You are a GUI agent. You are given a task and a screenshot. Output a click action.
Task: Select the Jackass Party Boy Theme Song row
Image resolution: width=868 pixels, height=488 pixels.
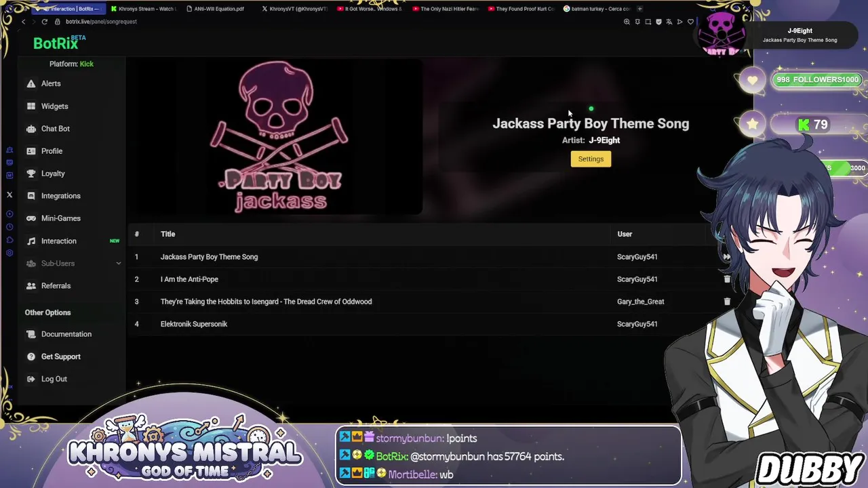tap(417, 257)
